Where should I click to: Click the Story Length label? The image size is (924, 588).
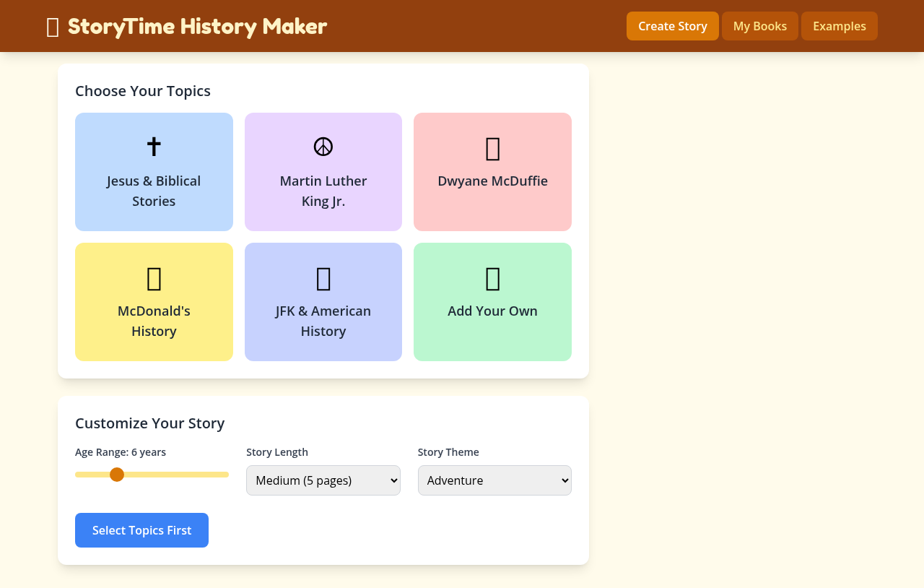click(277, 452)
